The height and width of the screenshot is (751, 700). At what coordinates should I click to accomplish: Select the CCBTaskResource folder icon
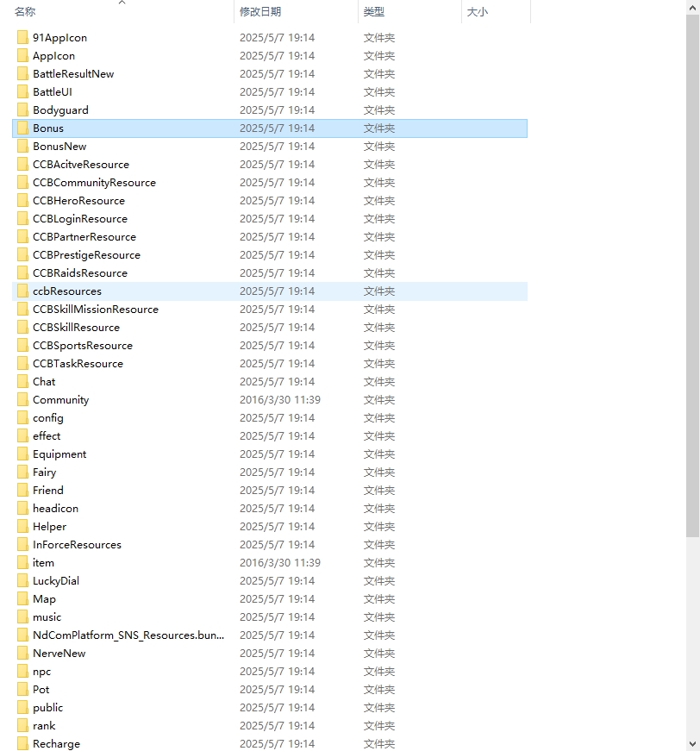pos(22,364)
